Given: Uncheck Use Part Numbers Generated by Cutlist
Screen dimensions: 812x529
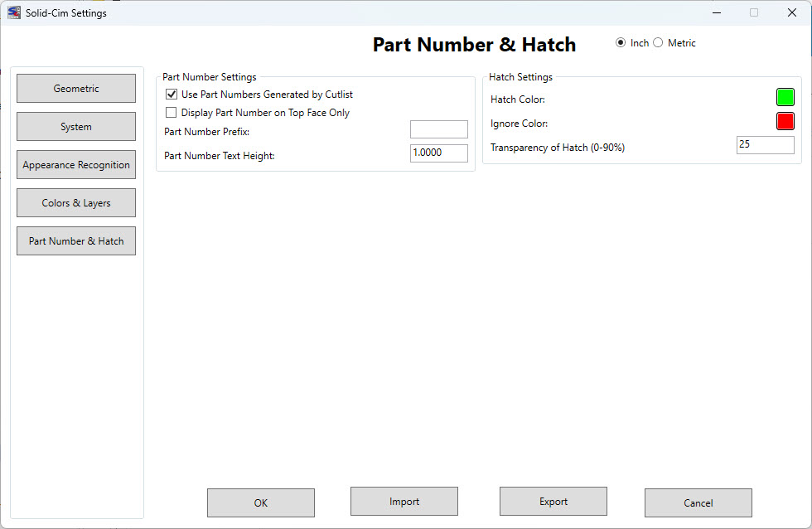Looking at the screenshot, I should tap(172, 95).
